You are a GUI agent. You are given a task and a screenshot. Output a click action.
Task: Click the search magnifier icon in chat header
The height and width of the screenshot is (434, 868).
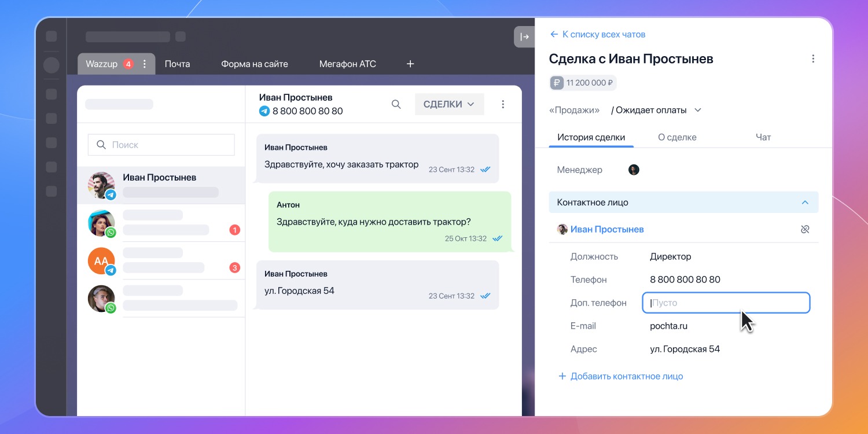(396, 104)
